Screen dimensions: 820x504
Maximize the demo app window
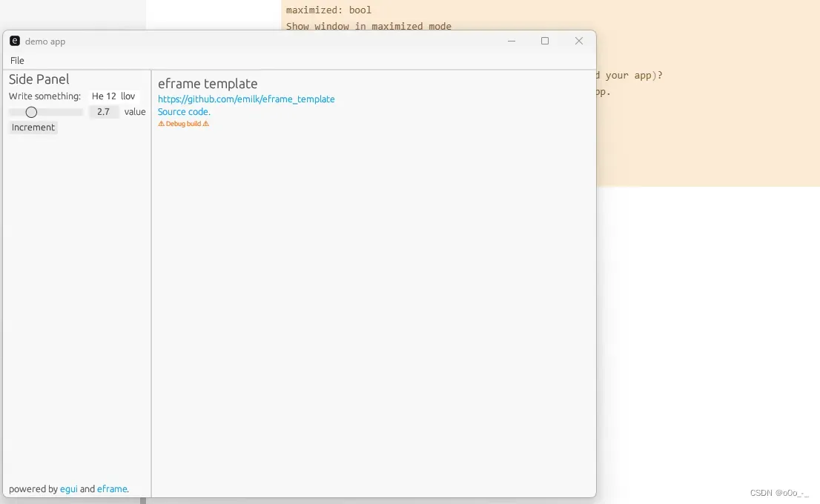click(545, 41)
